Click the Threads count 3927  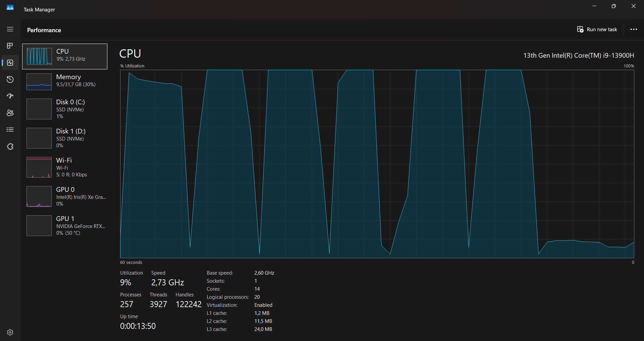[x=158, y=304]
